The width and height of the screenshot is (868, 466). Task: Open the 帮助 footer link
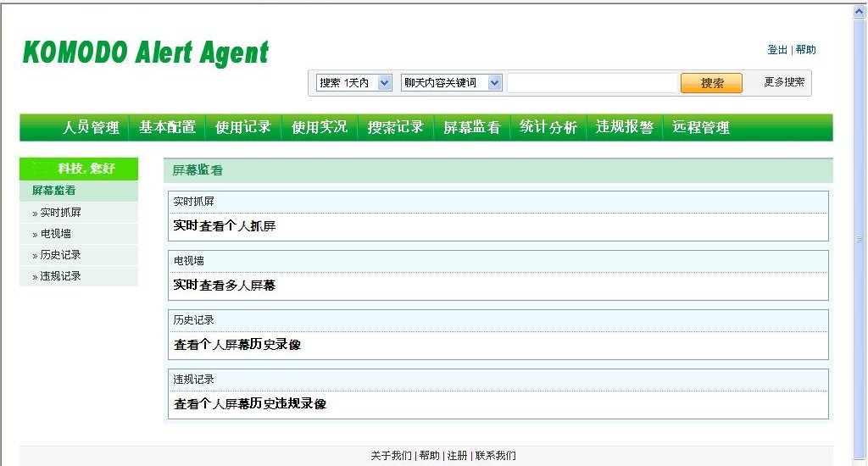[429, 456]
